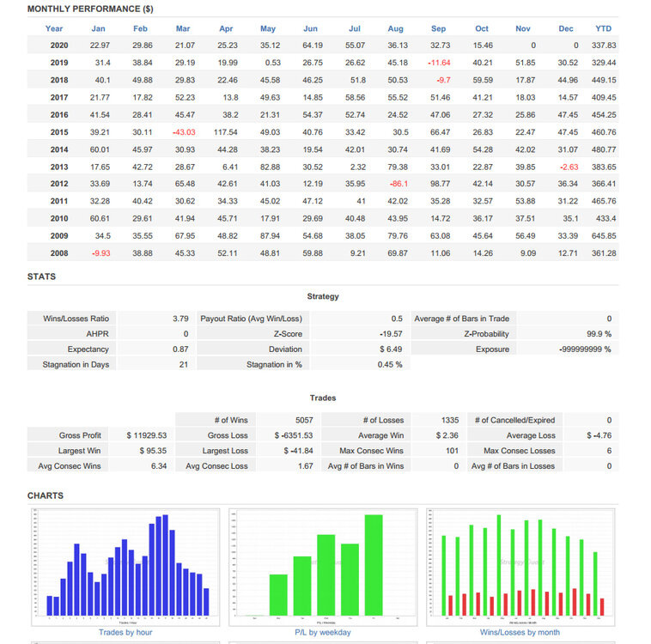Click the Stagnation in Days label
The width and height of the screenshot is (651, 644).
pyautogui.click(x=76, y=365)
